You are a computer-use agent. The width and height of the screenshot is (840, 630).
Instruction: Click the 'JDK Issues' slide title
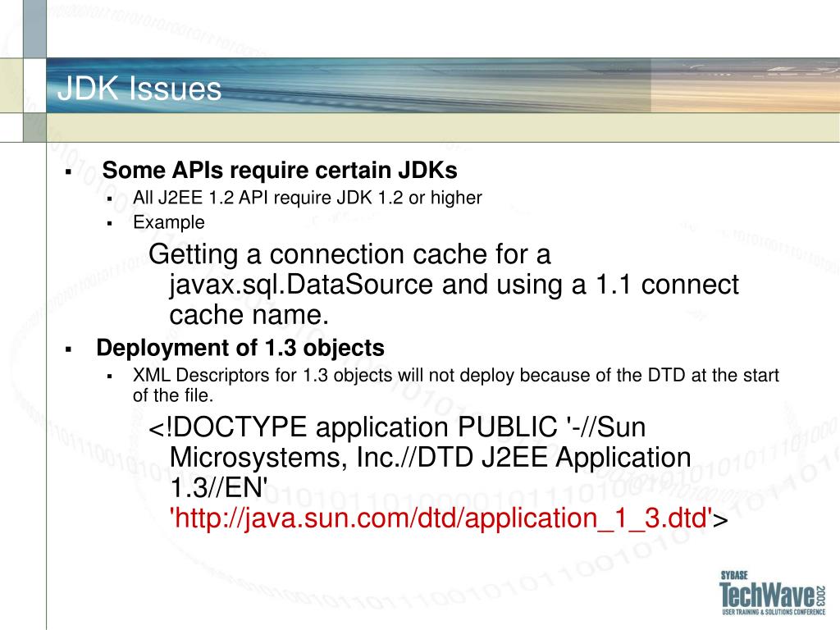tap(139, 89)
